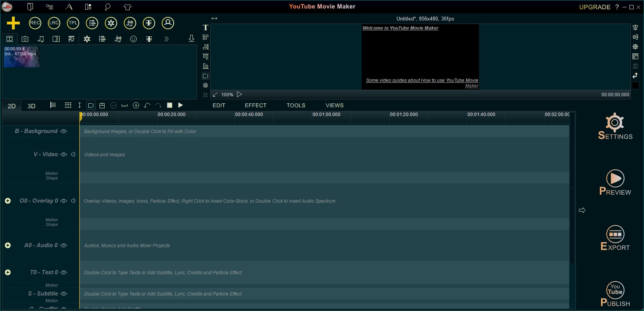
Task: Click the circled music notes icon
Action: (130, 23)
